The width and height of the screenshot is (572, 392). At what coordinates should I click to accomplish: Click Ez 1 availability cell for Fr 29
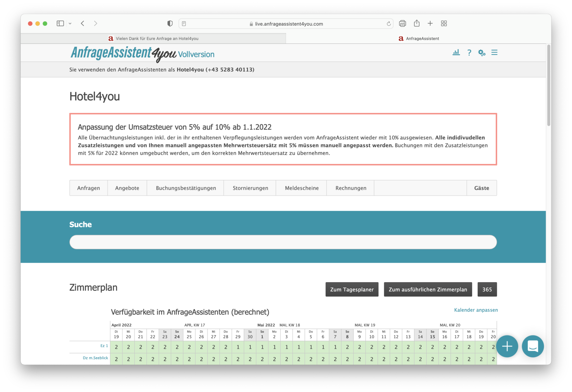pos(238,347)
